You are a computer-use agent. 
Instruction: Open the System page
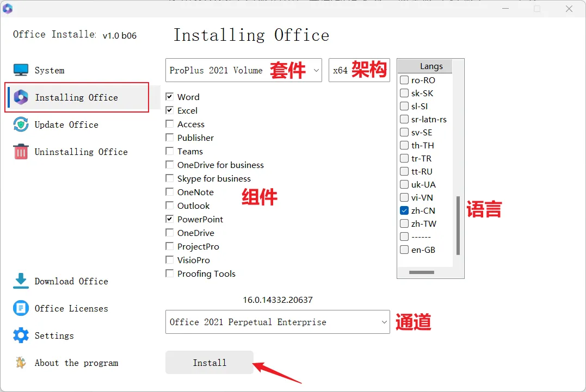tap(50, 70)
